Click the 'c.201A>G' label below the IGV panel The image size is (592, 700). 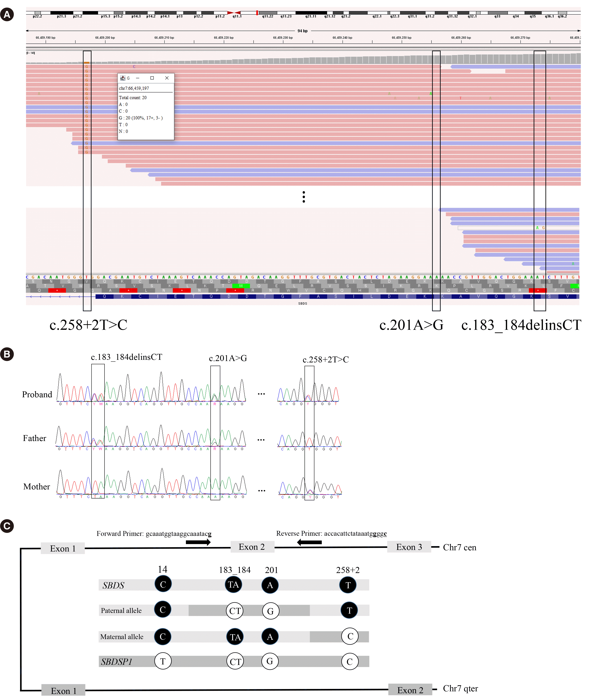[412, 325]
